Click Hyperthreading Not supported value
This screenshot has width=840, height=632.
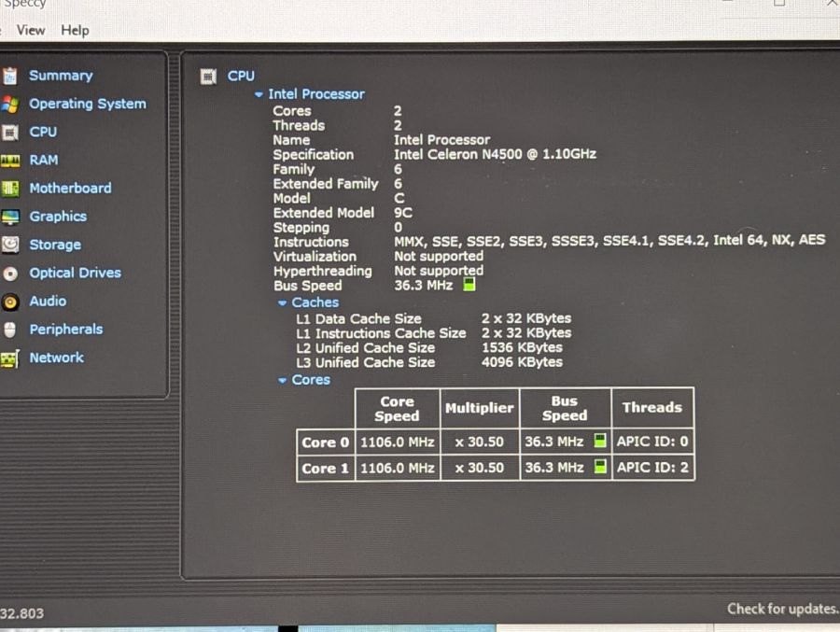439,271
